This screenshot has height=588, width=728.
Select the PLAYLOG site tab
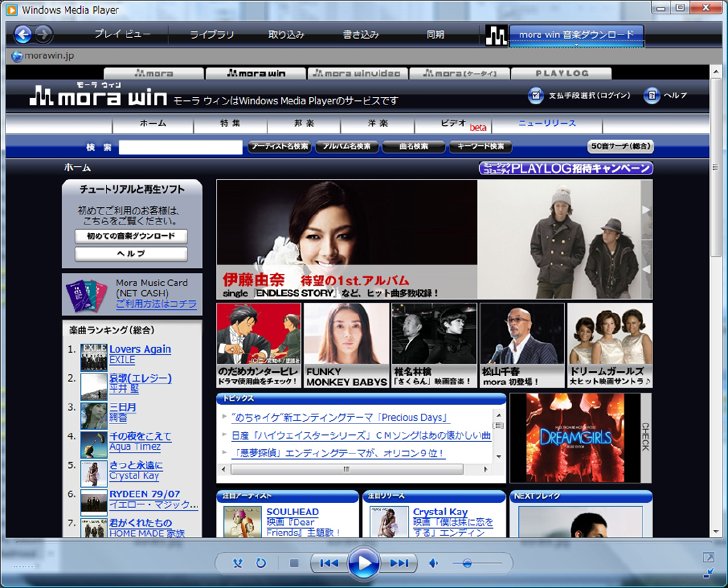coord(561,73)
